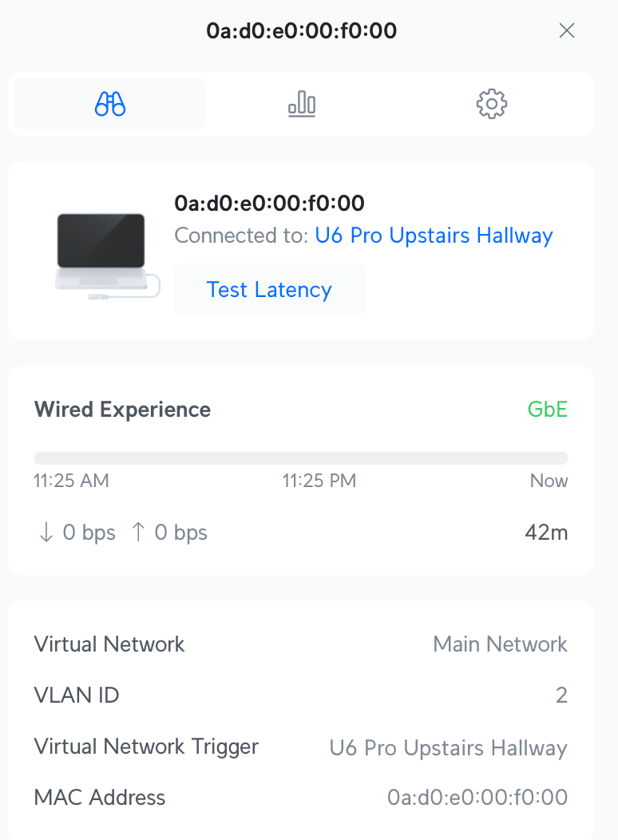Close the client details panel
This screenshot has height=840, width=618.
(567, 31)
